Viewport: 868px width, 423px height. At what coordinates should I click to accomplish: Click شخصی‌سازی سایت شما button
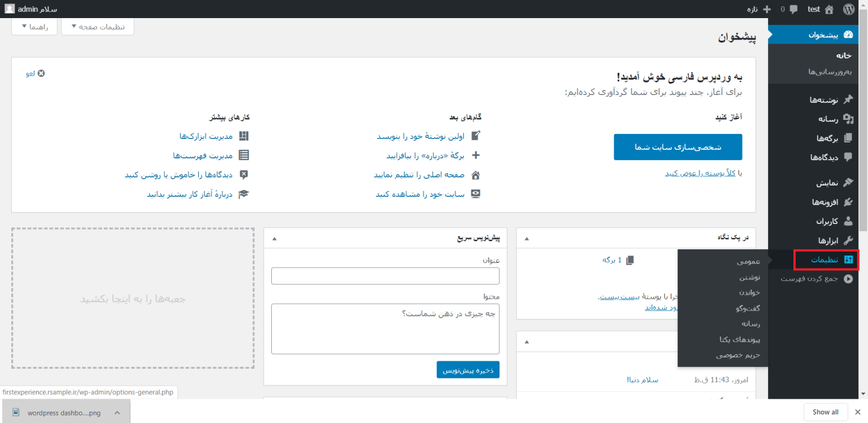(x=678, y=147)
